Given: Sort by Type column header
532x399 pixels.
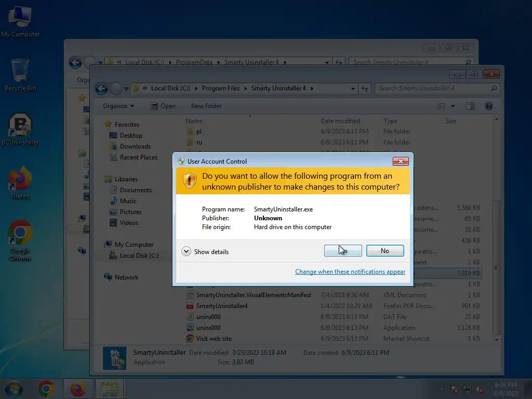Looking at the screenshot, I should (x=390, y=121).
